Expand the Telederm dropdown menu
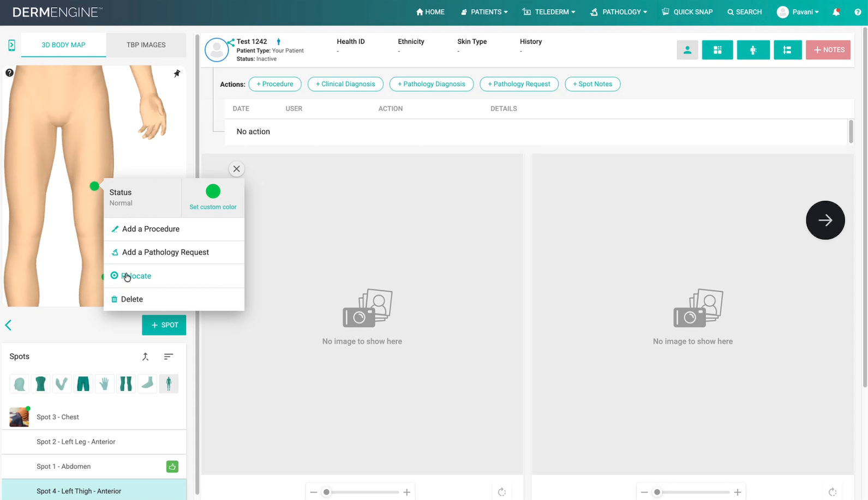This screenshot has height=500, width=868. [549, 12]
